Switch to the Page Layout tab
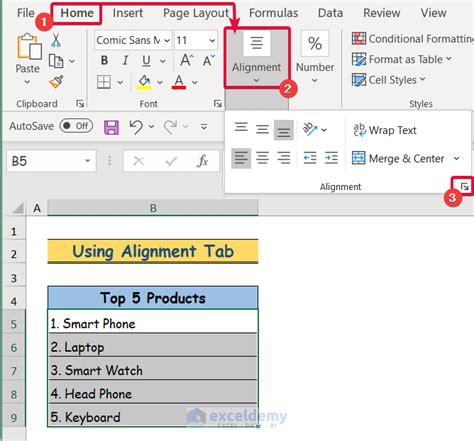This screenshot has width=474, height=441. coord(196,13)
